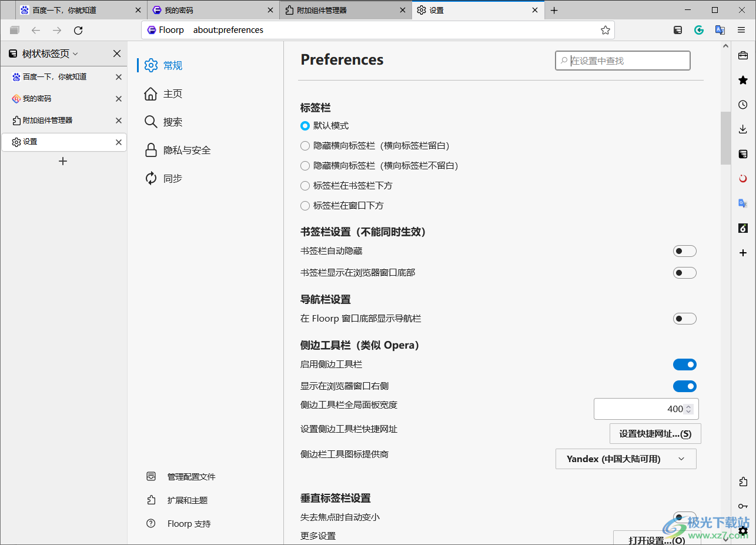
Task: Disable the 启用侧边工具栏 switch
Action: click(x=684, y=364)
